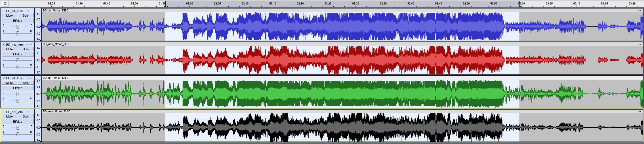
Task: Open clip options dots on BD_neu_Atmos_EN.C clip
Action: click(x=639, y=111)
